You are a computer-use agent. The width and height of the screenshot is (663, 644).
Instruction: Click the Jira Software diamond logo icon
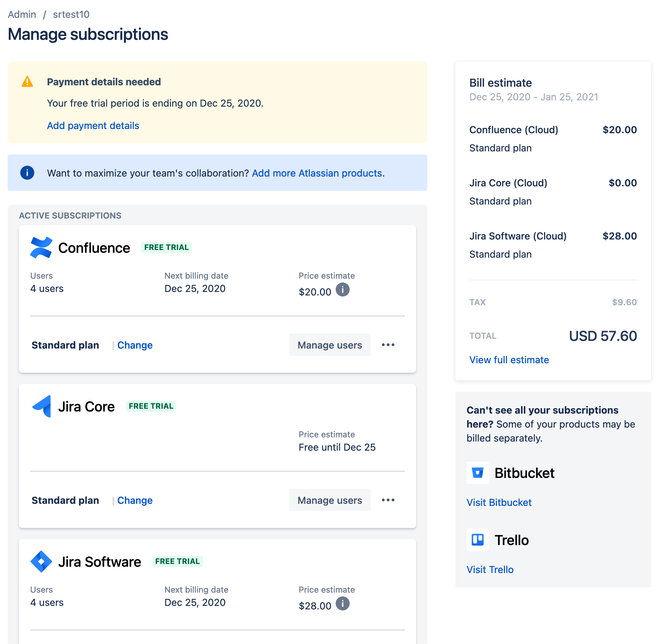coord(41,561)
